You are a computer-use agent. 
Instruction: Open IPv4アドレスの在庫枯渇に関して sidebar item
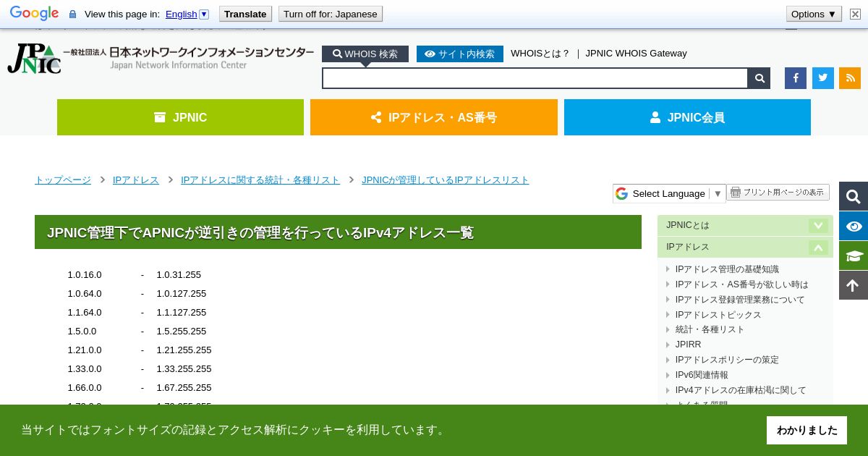741,390
